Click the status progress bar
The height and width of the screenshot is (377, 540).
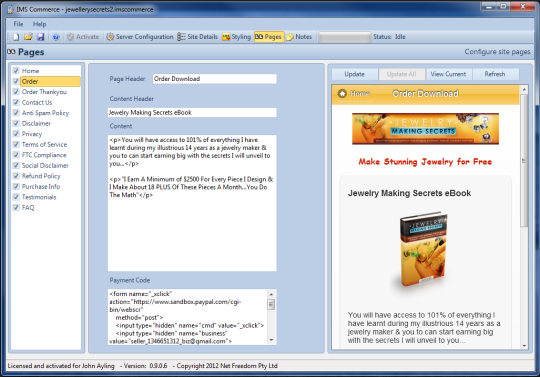(x=344, y=37)
